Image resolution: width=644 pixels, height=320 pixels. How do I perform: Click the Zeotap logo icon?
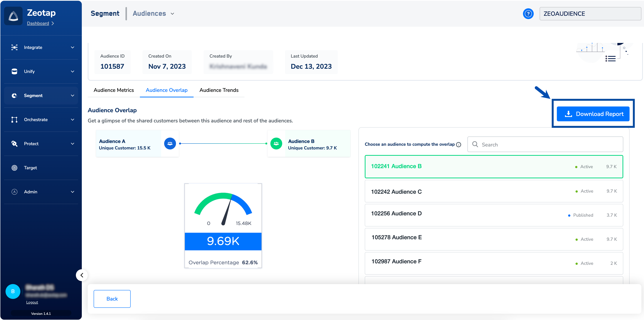coord(13,16)
